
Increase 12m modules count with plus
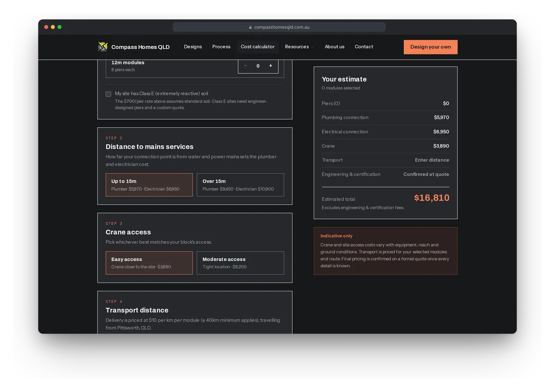(271, 66)
